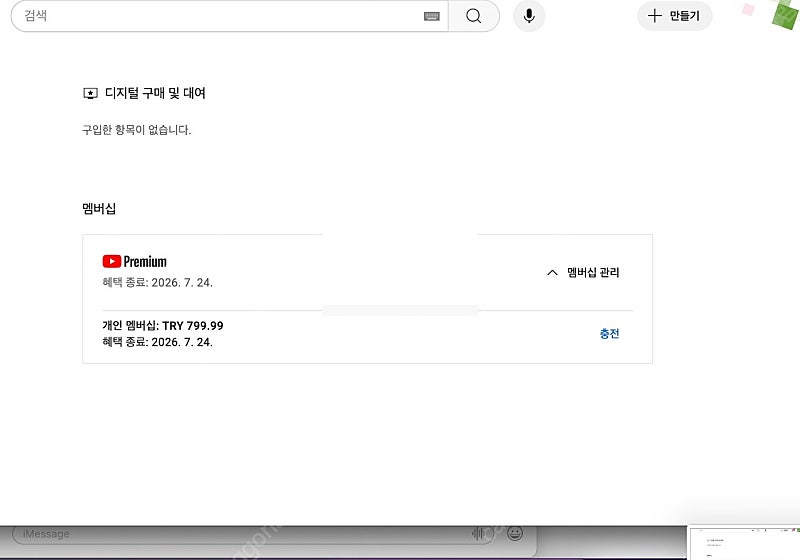The width and height of the screenshot is (800, 560).
Task: Click the 멤버십 관리 label
Action: coord(593,272)
